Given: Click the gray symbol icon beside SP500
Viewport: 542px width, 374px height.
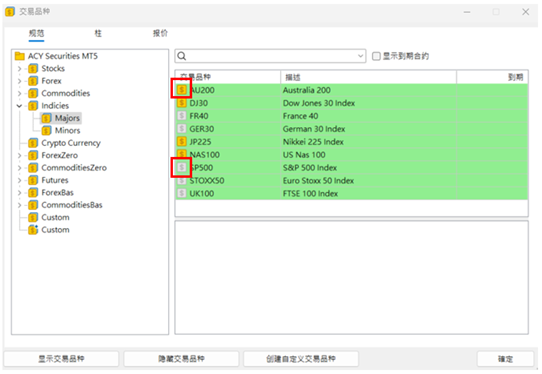Looking at the screenshot, I should [x=181, y=168].
